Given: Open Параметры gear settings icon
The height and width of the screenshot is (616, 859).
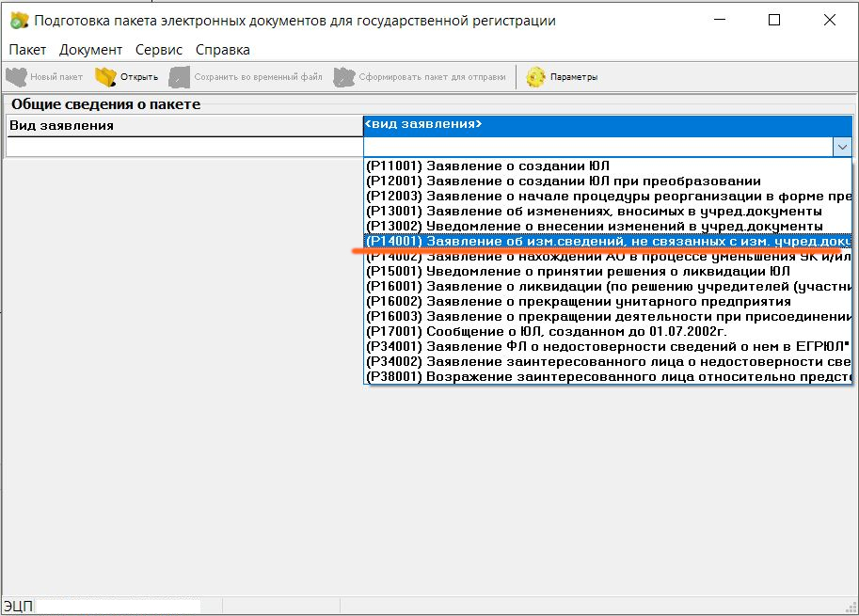Looking at the screenshot, I should (536, 77).
